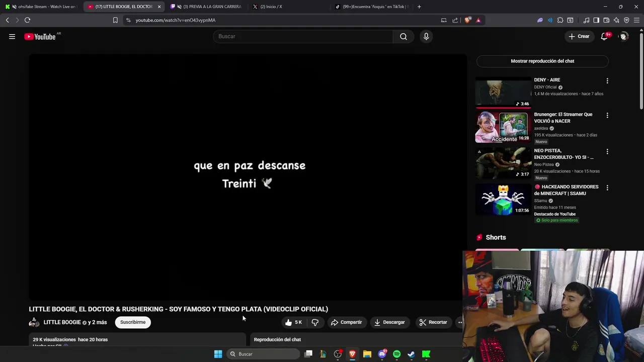Open the notifications bell
This screenshot has width=644, height=362.
coord(604,36)
